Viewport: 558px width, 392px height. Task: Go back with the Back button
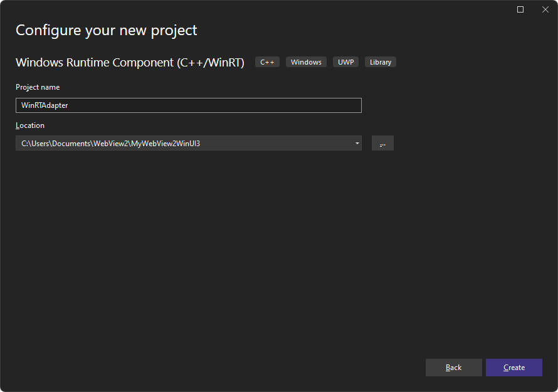click(453, 368)
